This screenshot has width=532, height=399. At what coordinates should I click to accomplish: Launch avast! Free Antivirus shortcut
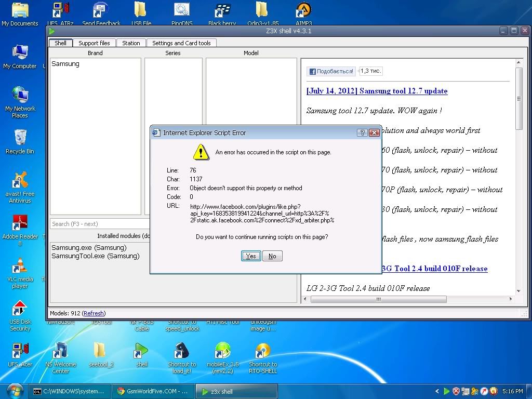click(x=20, y=187)
